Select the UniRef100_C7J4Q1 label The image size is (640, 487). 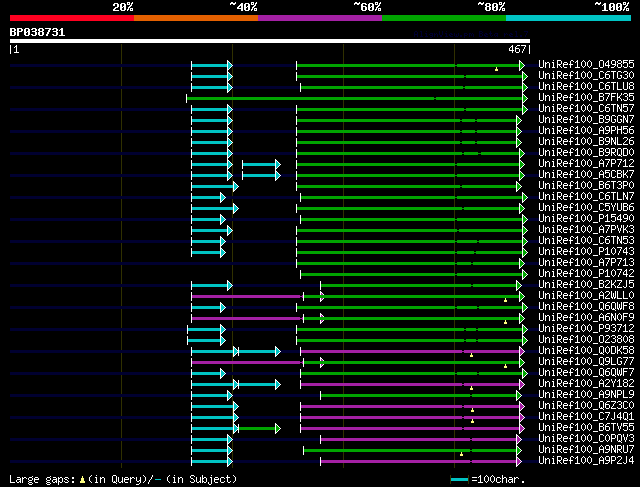[586, 417]
